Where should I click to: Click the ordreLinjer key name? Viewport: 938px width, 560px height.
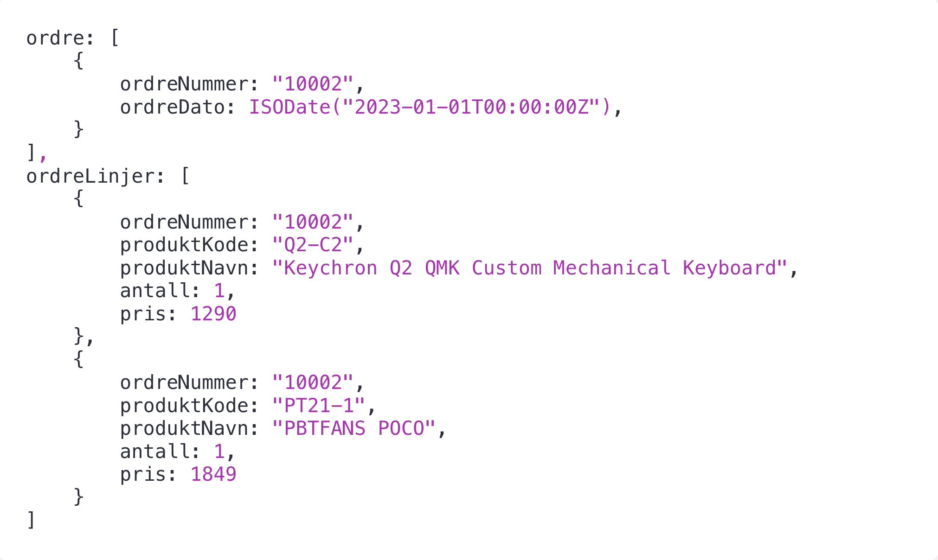tap(90, 176)
